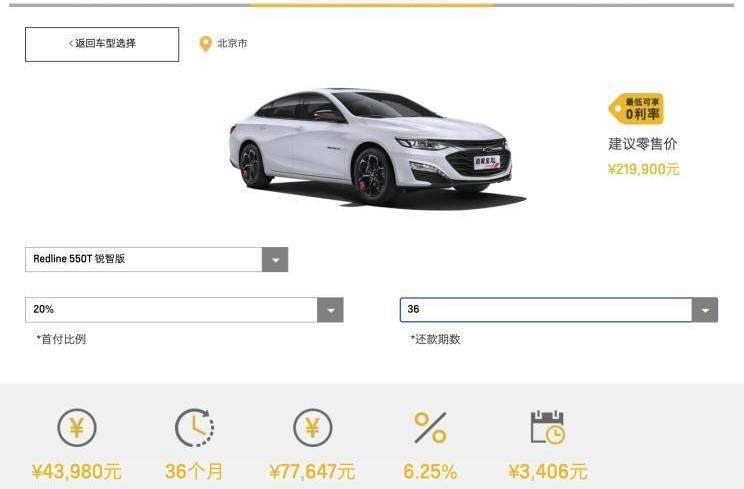Click the yellow location pin icon
The height and width of the screenshot is (489, 744).
pyautogui.click(x=205, y=44)
